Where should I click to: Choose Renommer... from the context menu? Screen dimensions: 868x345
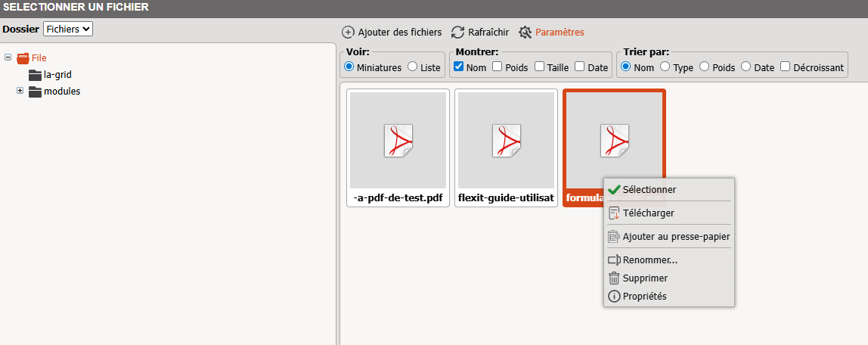click(x=649, y=260)
